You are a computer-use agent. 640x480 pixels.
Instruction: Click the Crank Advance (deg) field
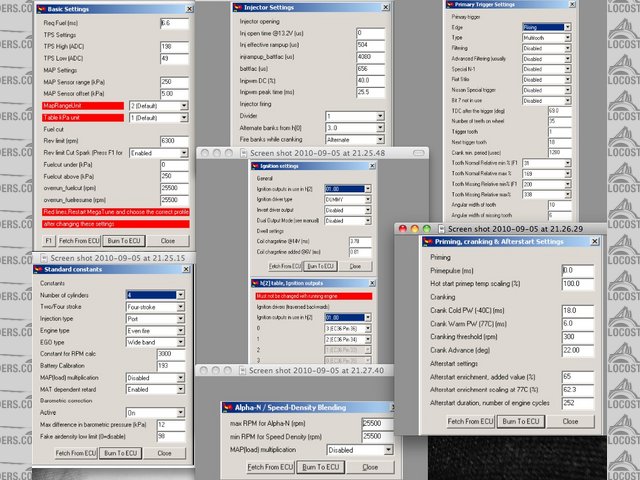578,350
